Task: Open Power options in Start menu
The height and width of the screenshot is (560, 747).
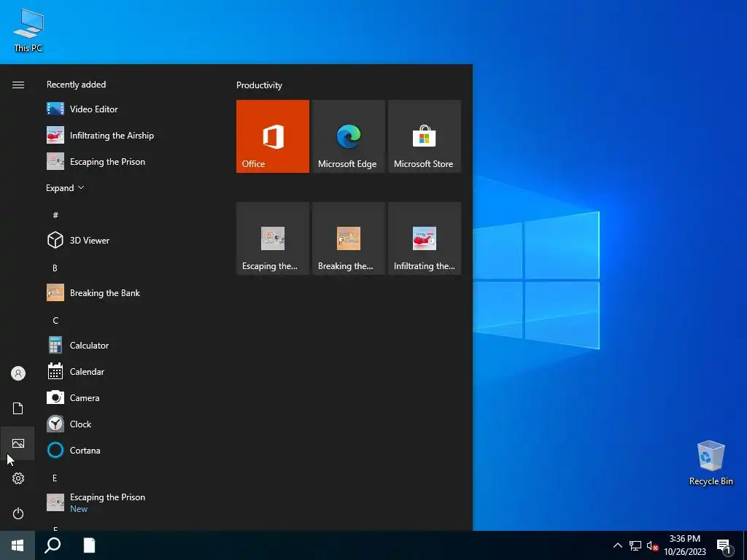Action: [18, 513]
